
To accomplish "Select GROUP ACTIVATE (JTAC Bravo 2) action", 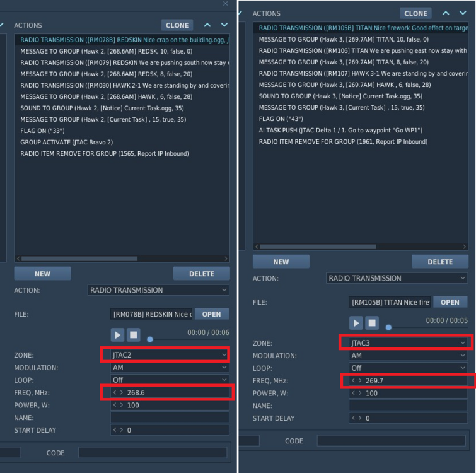I will 66,143.
